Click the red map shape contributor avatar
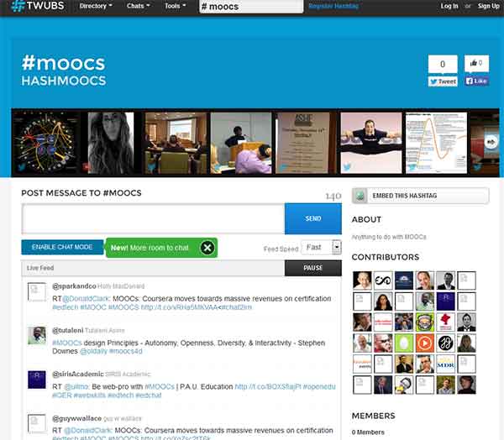 point(445,322)
